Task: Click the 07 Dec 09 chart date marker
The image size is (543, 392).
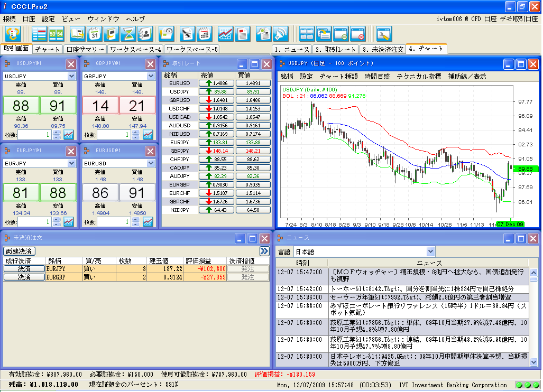Action: pos(510,224)
